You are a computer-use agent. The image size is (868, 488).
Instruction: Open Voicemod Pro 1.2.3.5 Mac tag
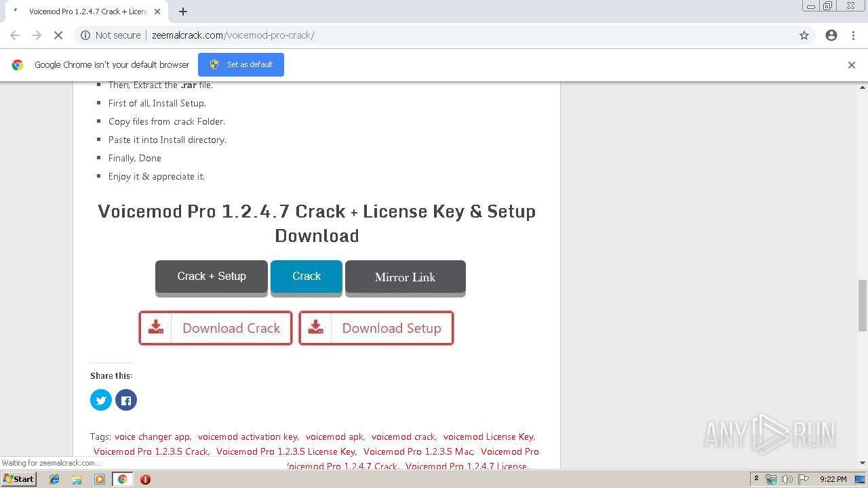(418, 451)
